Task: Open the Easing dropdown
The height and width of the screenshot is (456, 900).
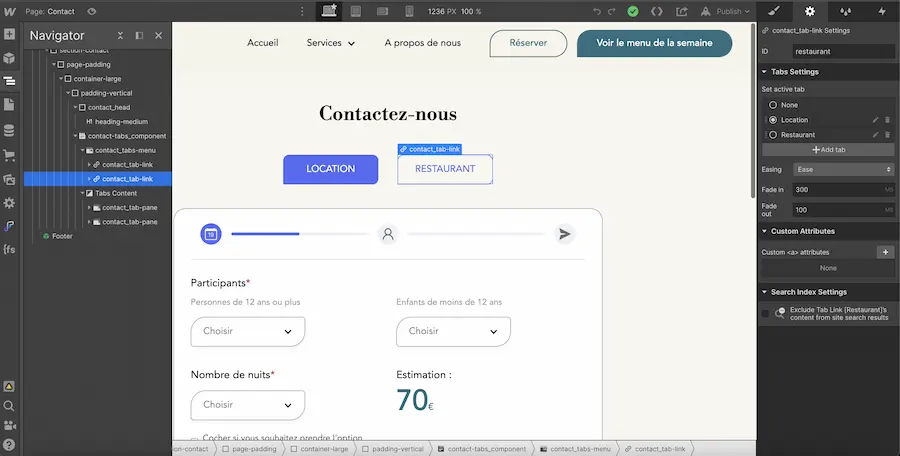Action: (x=843, y=169)
